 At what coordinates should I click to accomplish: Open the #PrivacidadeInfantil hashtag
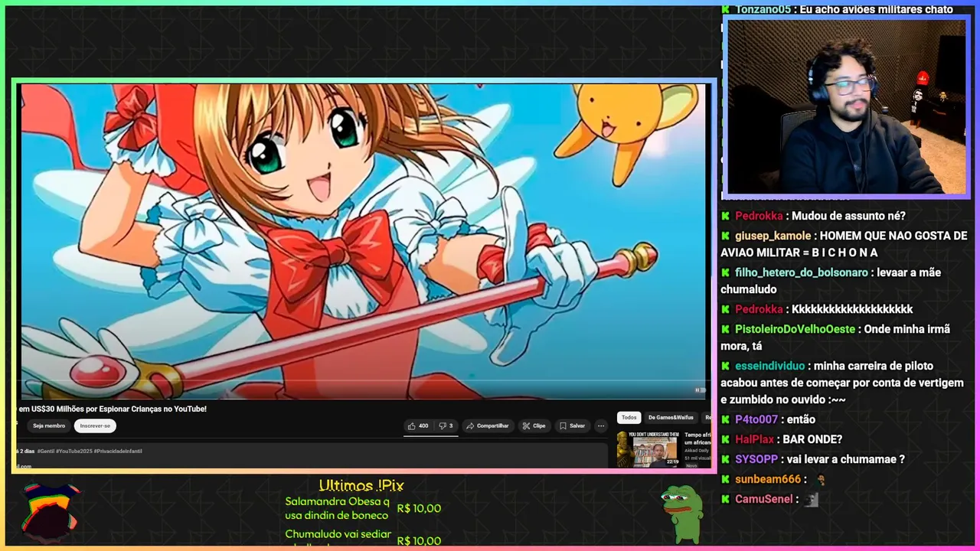118,451
